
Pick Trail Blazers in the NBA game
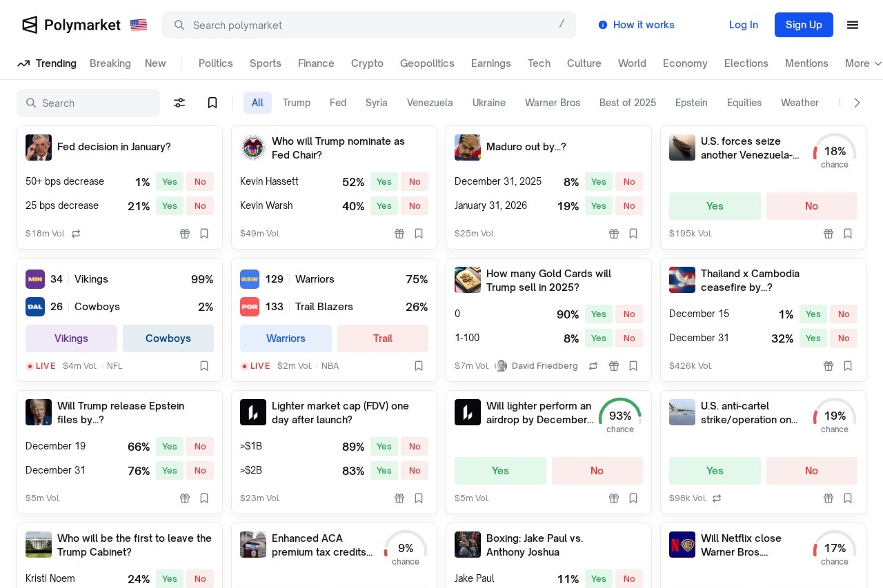coord(383,338)
